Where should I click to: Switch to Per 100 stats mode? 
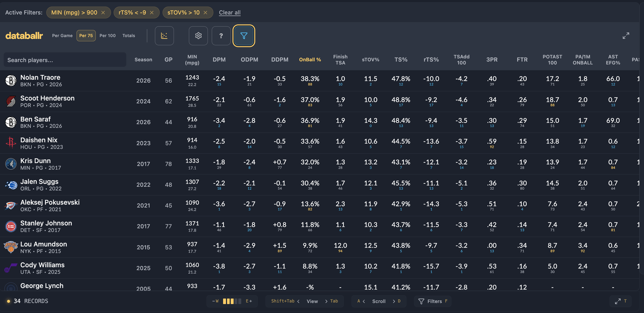[108, 36]
